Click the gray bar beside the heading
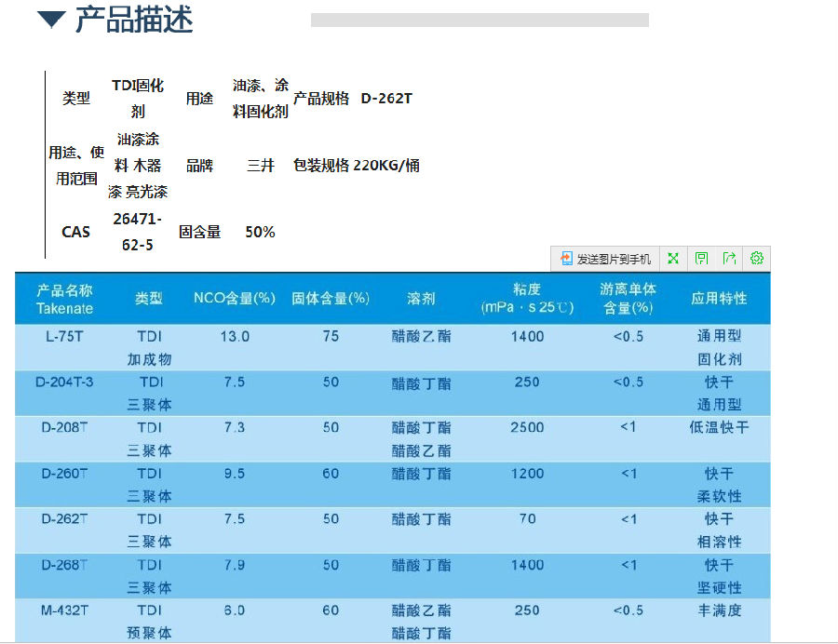838x644 pixels. pyautogui.click(x=480, y=20)
